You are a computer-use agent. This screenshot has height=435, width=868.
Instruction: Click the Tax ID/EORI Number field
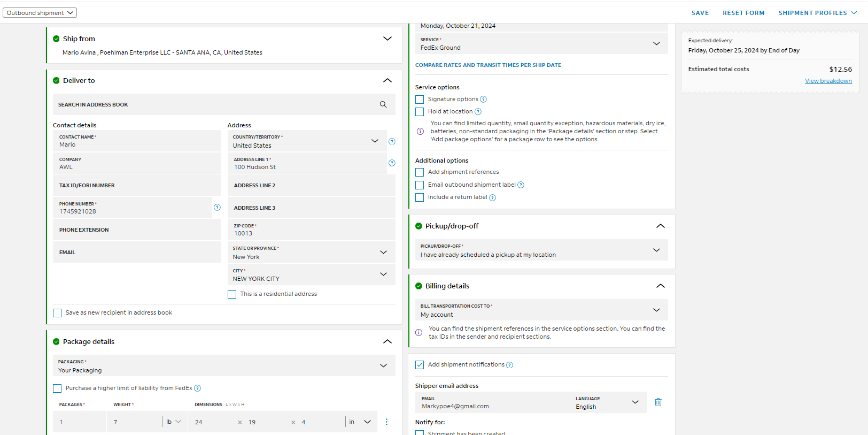pos(137,185)
